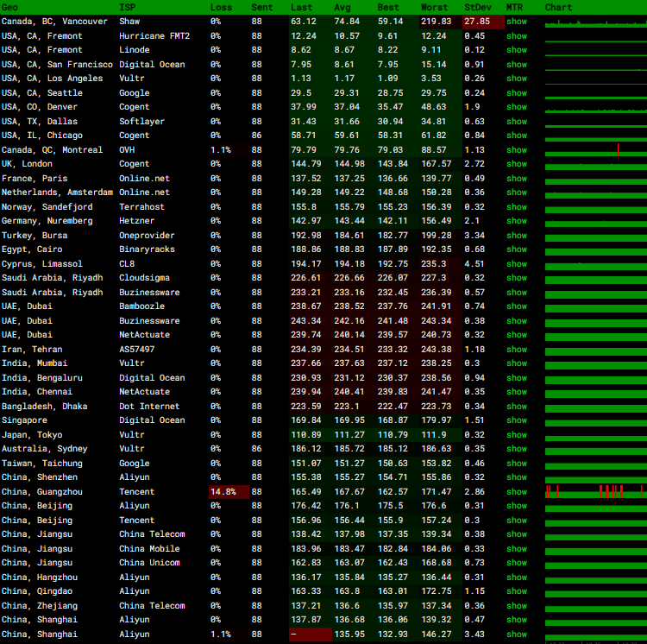Screen dimensions: 647x644
Task: Show MTR for Jiangsu China Mobile
Action: click(517, 549)
